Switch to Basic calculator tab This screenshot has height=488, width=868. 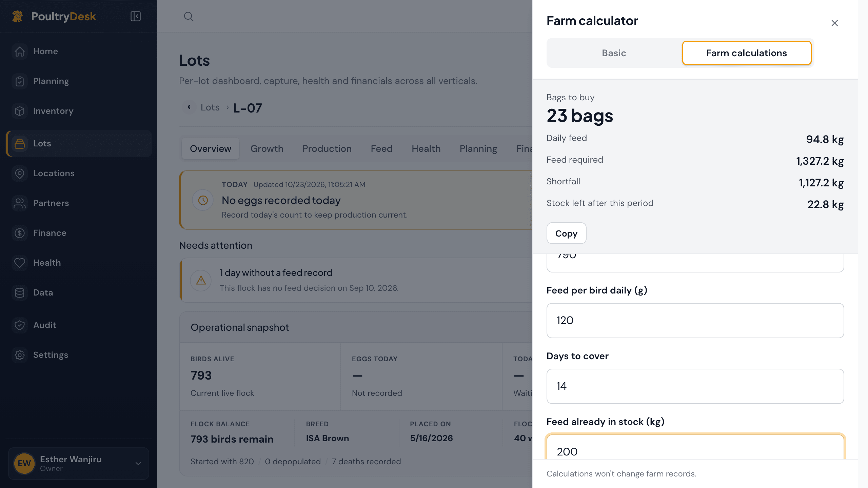pos(614,53)
